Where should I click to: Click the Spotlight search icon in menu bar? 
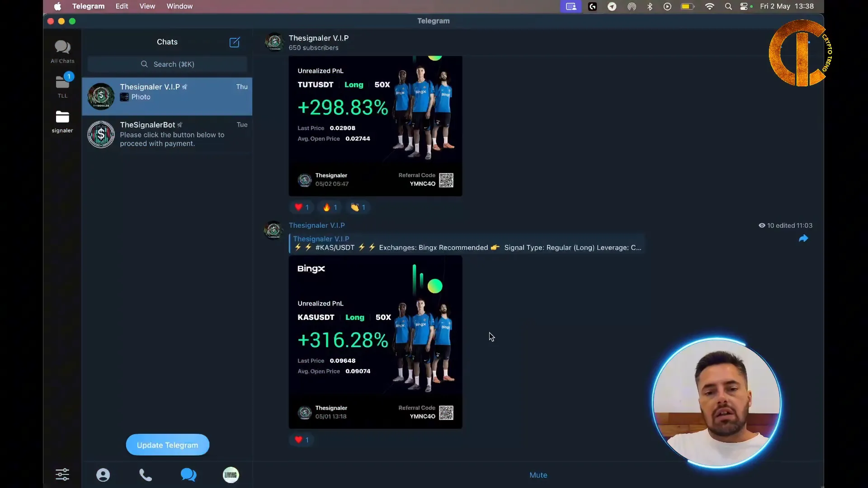pos(728,6)
